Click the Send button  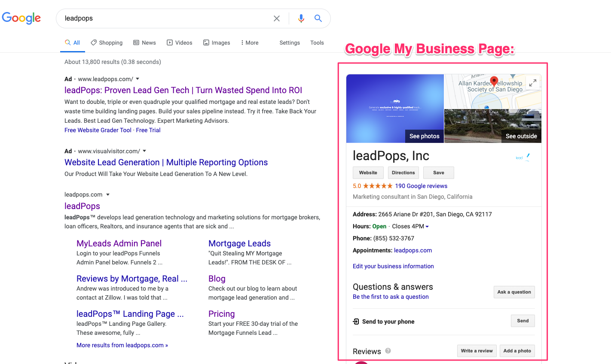[x=523, y=321]
